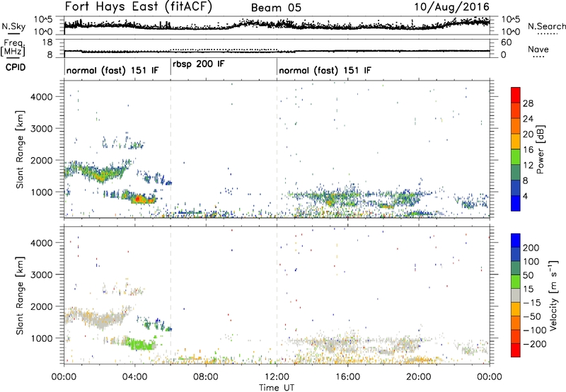Click the "-200" velocity colorbar label

click(x=535, y=344)
